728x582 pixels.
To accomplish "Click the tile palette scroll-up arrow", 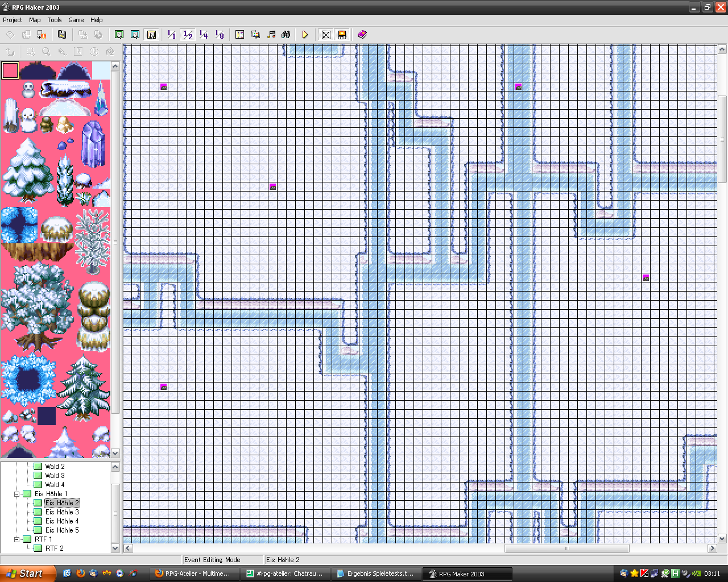I will coord(115,66).
